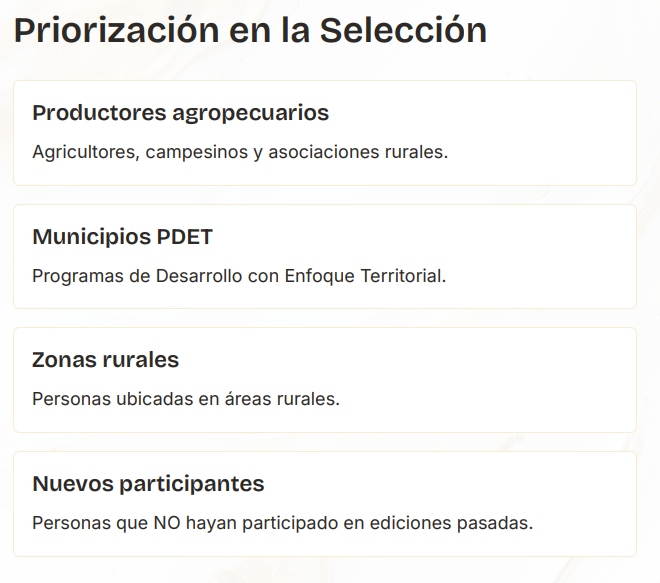
Task: Click the "Priorización en la Selección" heading
Action: point(250,30)
